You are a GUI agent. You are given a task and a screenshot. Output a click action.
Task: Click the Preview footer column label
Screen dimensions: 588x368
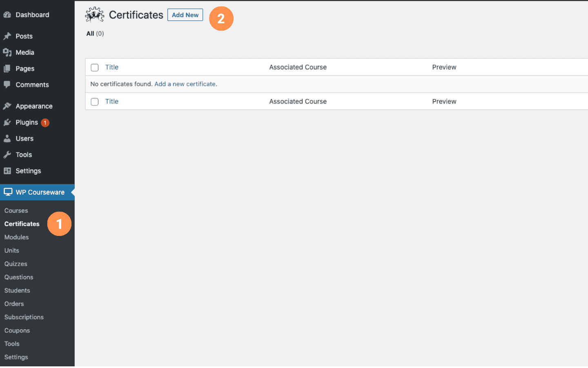pyautogui.click(x=444, y=101)
